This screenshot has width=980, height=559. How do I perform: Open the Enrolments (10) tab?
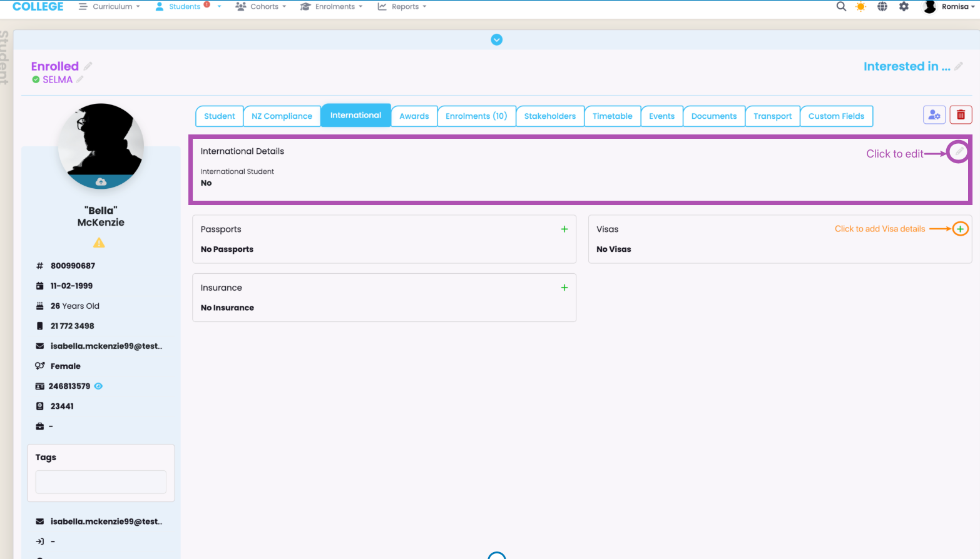(x=476, y=116)
